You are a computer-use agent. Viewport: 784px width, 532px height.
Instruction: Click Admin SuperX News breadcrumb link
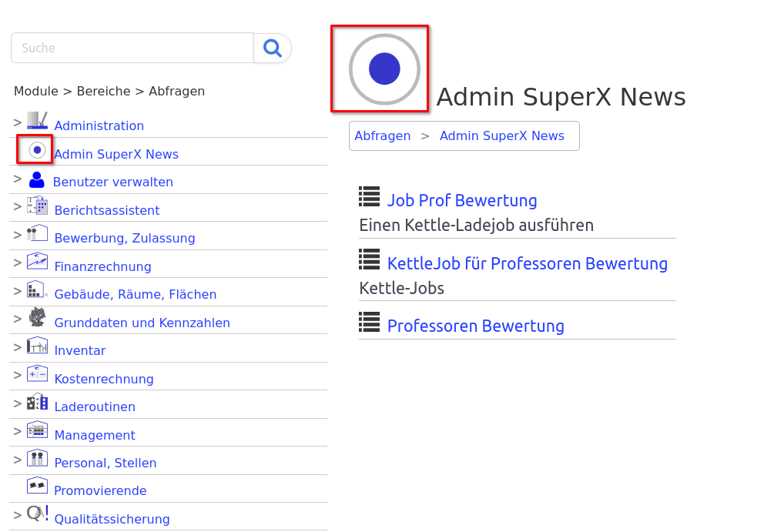coord(502,136)
